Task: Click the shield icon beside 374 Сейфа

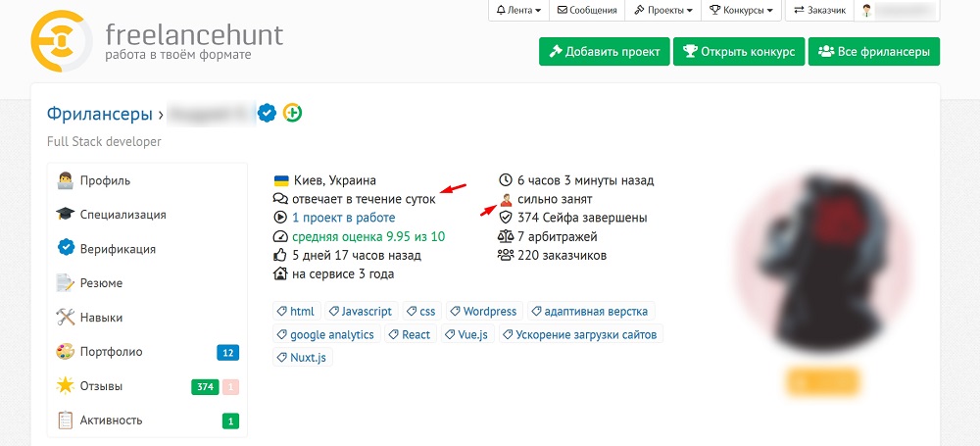Action: coord(506,218)
